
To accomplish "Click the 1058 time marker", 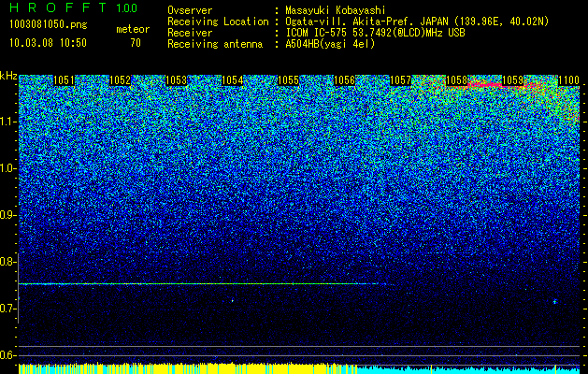I will click(x=457, y=80).
